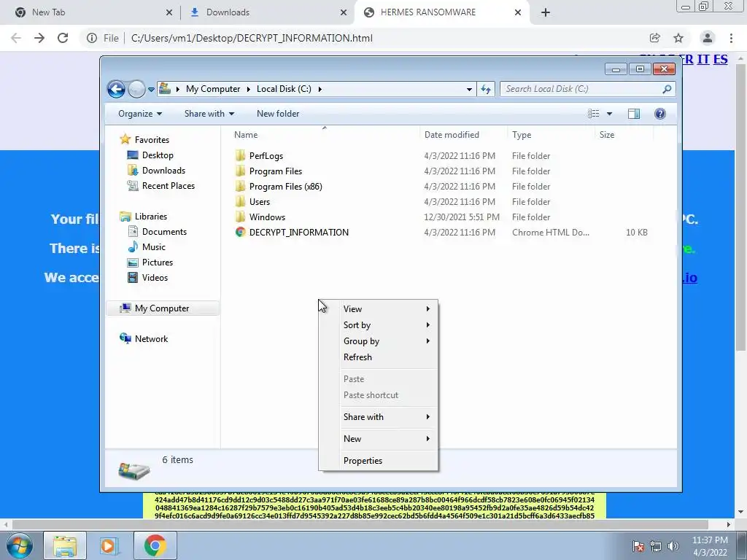This screenshot has width=747, height=560.
Task: Select the Users folder icon
Action: tap(240, 201)
